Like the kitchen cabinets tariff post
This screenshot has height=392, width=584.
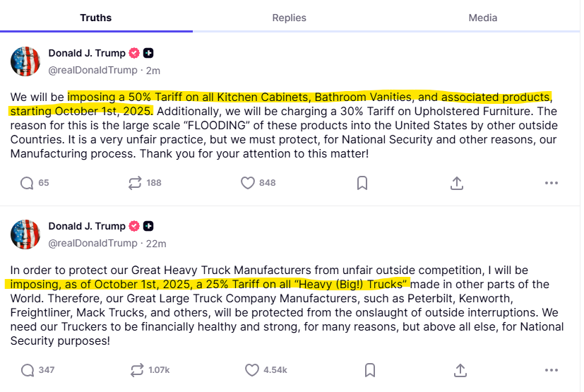coord(248,183)
